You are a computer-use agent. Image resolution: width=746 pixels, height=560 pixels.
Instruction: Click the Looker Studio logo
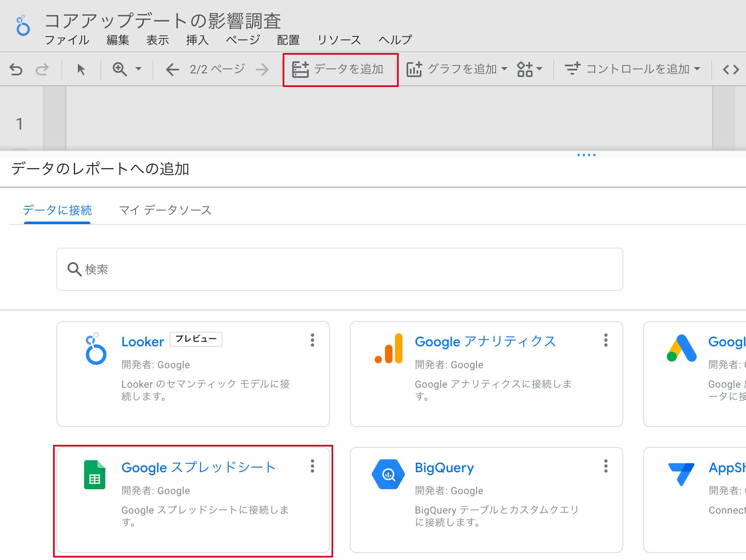click(23, 26)
